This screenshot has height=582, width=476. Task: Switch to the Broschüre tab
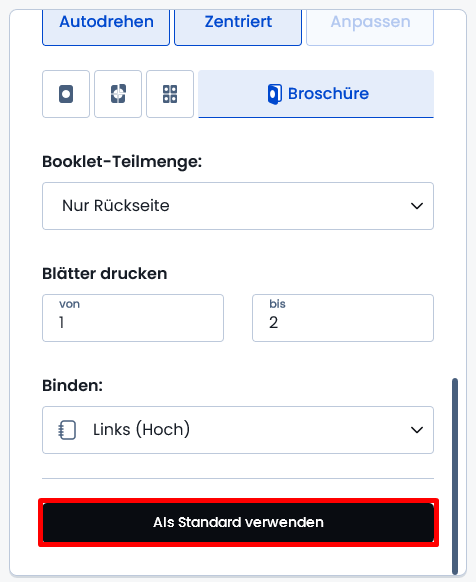tap(316, 94)
